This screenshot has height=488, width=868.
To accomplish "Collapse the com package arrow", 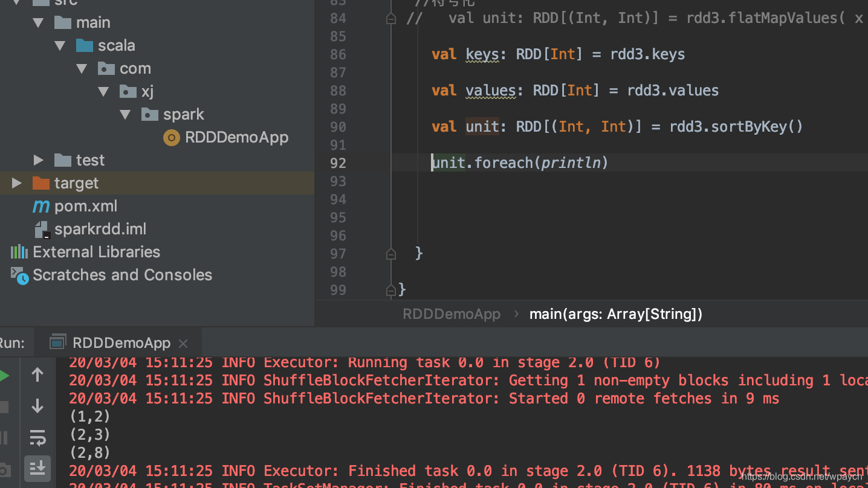I will 82,69.
